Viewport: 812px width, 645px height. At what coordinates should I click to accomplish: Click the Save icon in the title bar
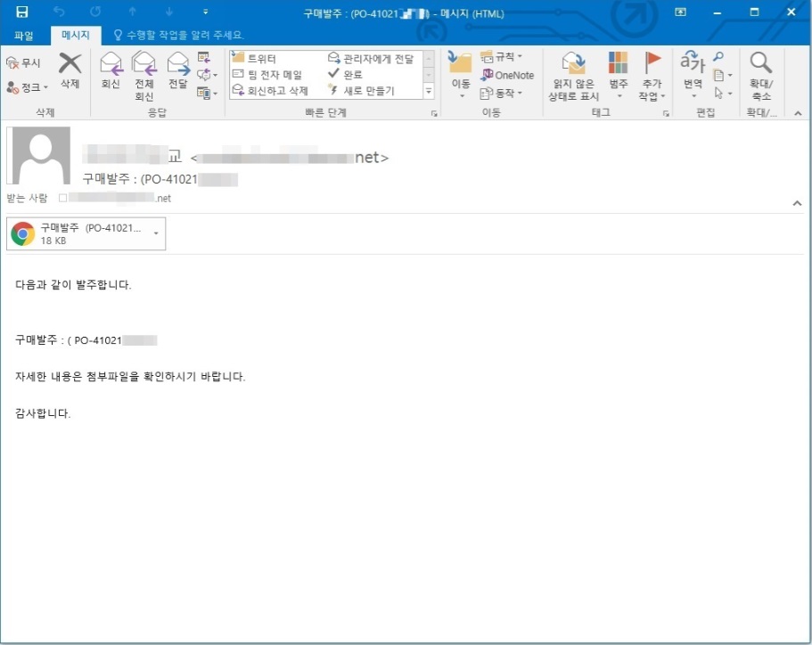coord(22,12)
